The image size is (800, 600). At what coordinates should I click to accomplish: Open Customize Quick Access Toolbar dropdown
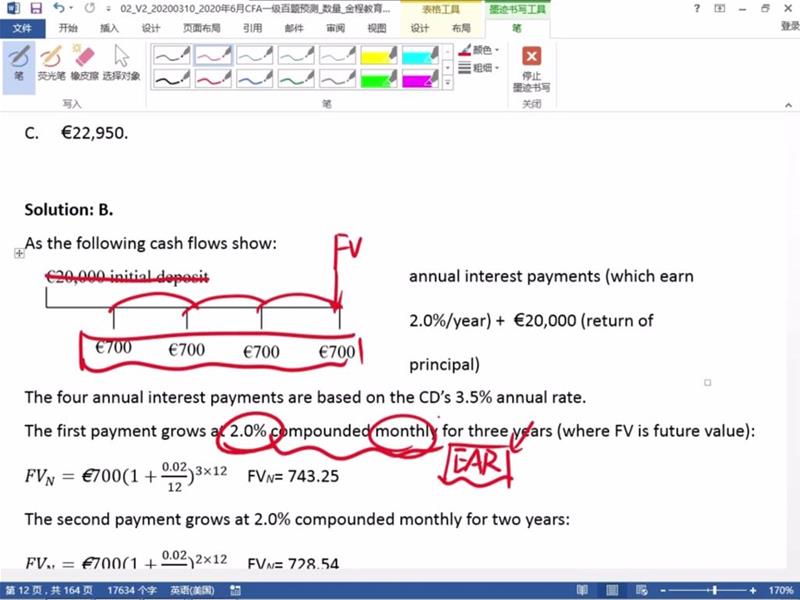[108, 9]
